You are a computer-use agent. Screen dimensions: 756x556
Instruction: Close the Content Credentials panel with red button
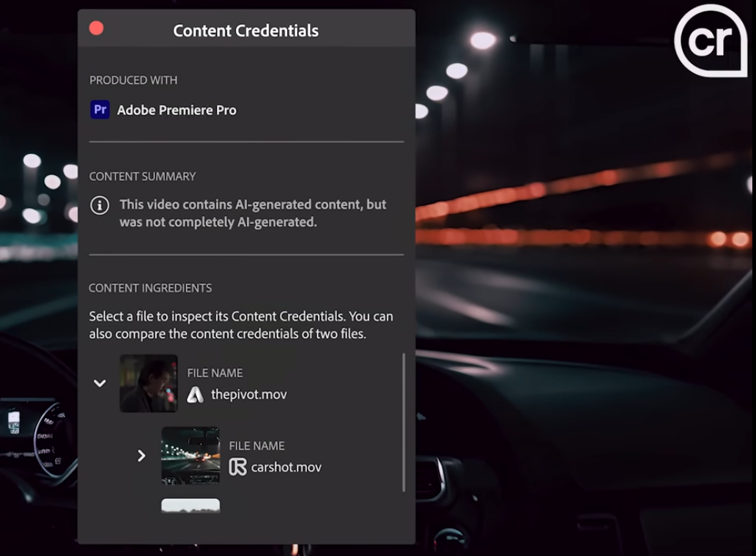(97, 29)
